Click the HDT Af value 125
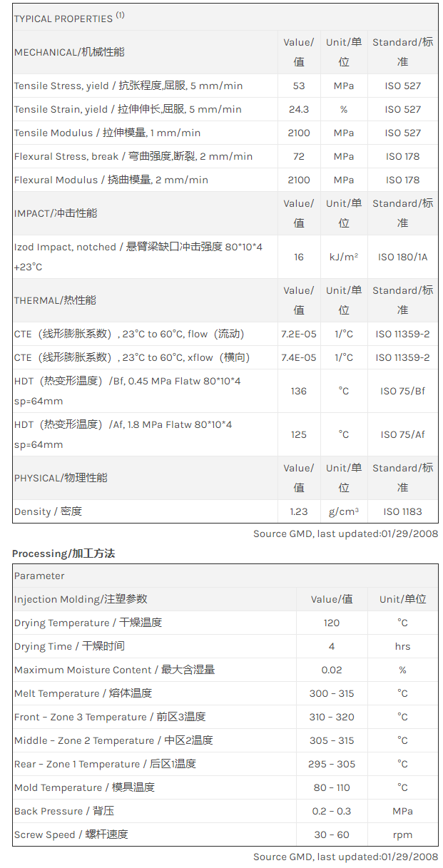Screen dimensions: 443x868 298,434
